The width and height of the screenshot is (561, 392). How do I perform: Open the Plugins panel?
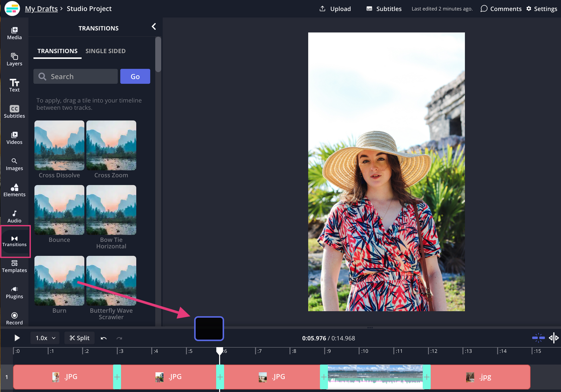point(14,292)
